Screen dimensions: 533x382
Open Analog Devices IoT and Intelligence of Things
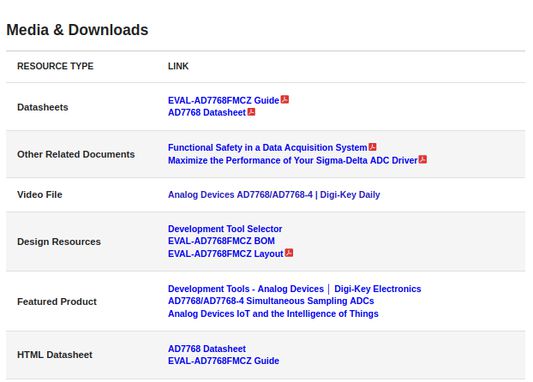(273, 314)
